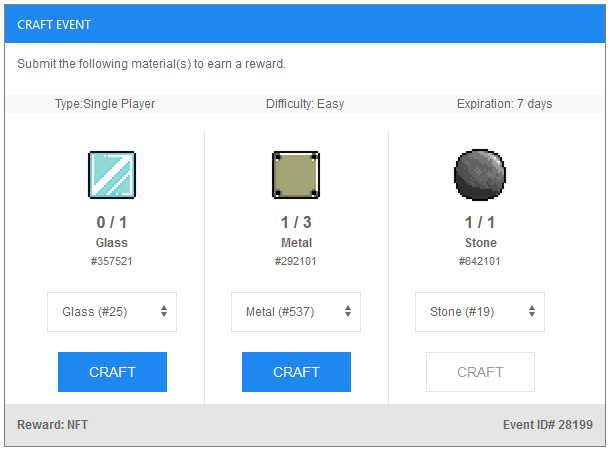Image resolution: width=611 pixels, height=453 pixels.
Task: Click the Glass count 0 / 1
Action: [112, 222]
